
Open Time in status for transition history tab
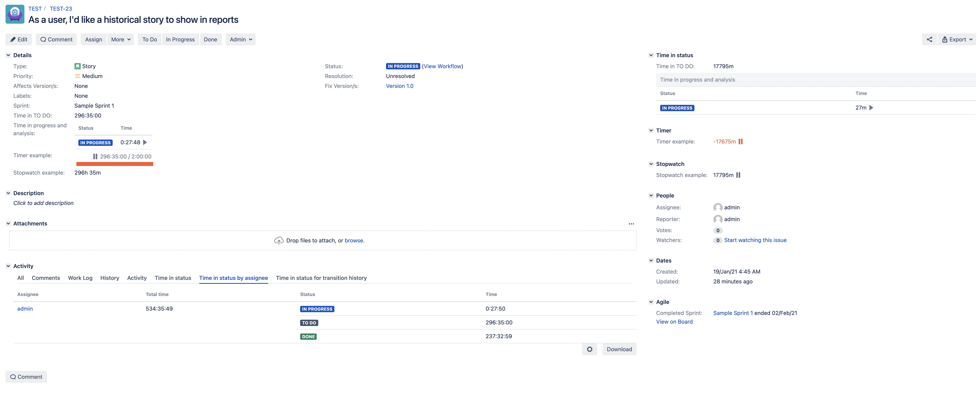[321, 278]
